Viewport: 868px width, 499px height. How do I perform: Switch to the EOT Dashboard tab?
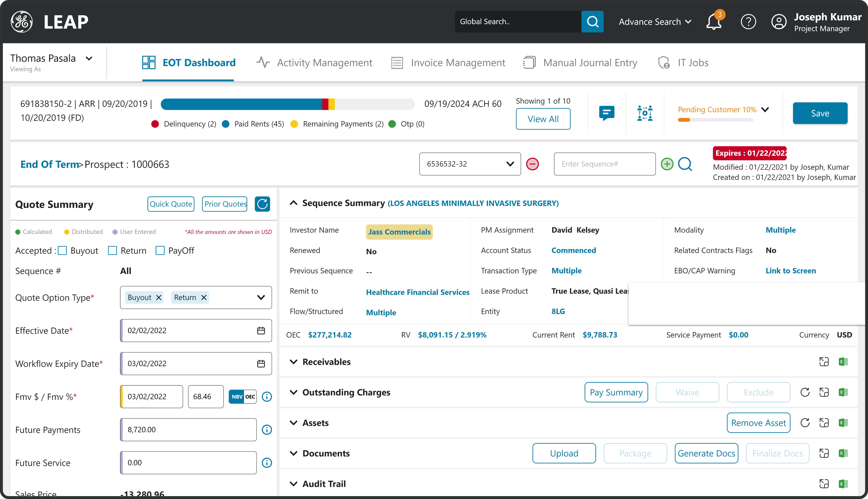pyautogui.click(x=188, y=63)
